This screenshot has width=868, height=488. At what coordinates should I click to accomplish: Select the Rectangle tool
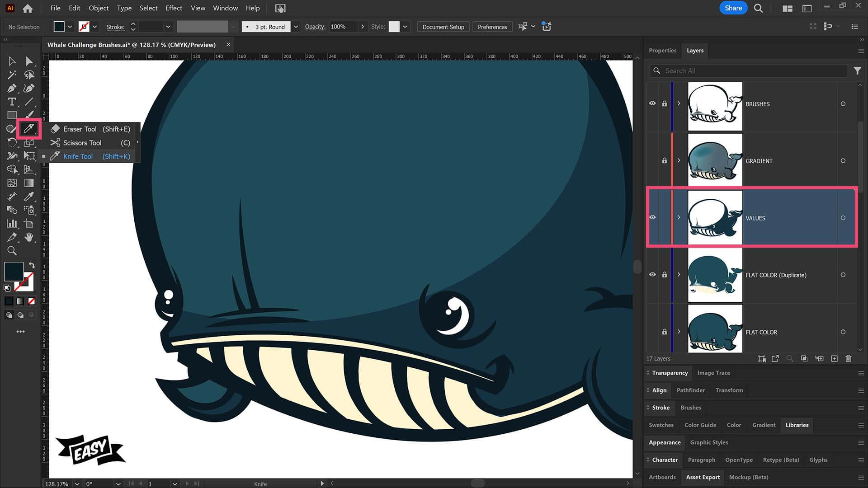pyautogui.click(x=12, y=115)
